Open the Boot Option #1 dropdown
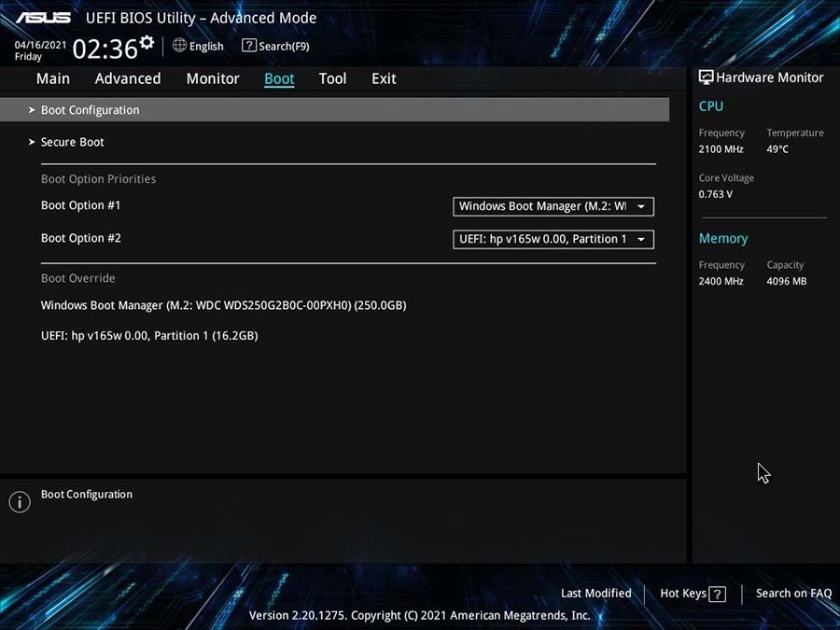The image size is (840, 630). pos(553,206)
